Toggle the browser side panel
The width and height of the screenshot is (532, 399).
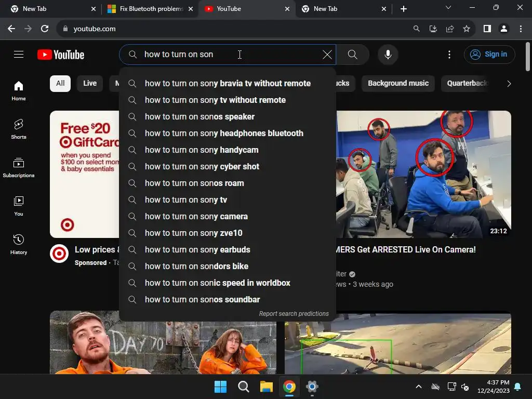click(x=487, y=29)
